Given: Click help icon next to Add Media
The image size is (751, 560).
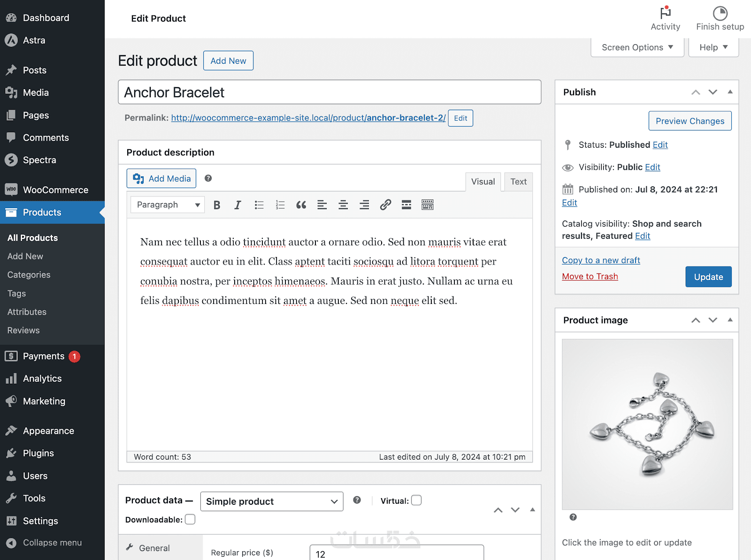Looking at the screenshot, I should [x=208, y=178].
